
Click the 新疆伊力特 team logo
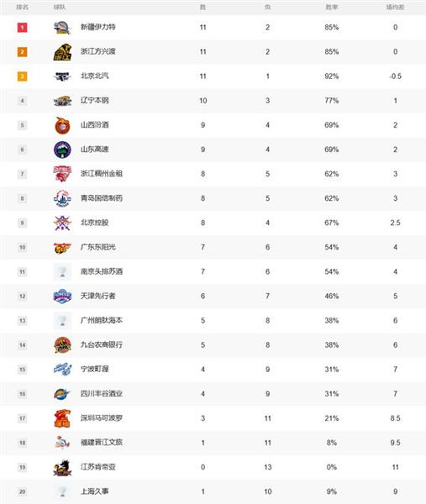[x=62, y=28]
